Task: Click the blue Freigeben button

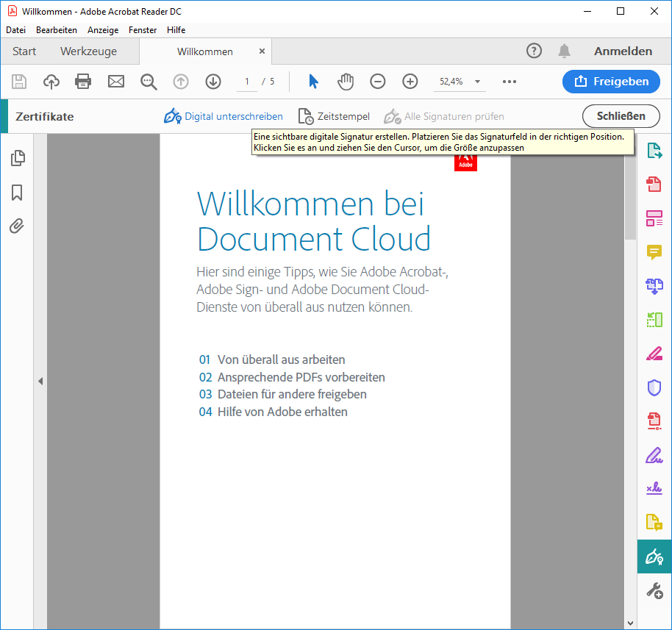Action: pos(611,82)
